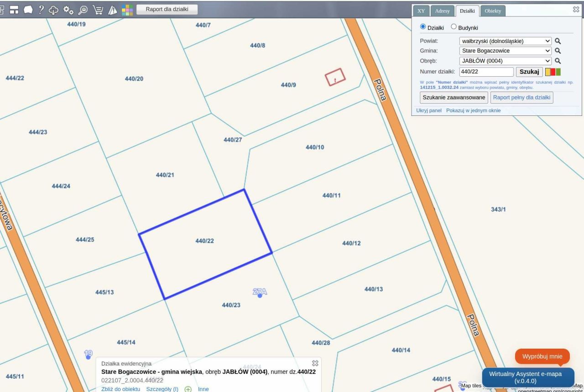Open help via the question mark icon

tap(42, 10)
